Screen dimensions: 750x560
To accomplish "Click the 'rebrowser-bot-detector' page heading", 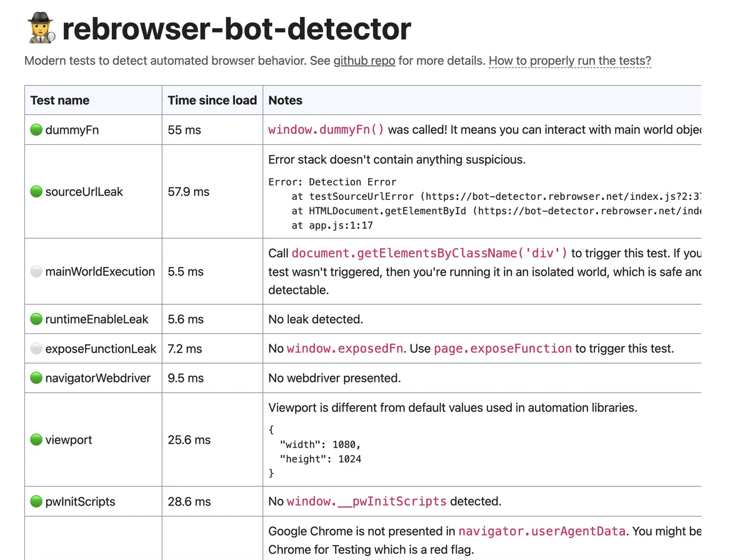I will click(236, 29).
